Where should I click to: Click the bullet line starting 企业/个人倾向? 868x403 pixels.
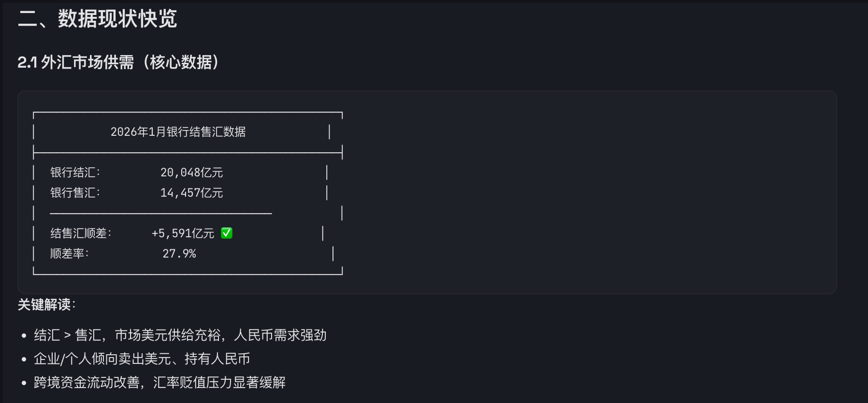pyautogui.click(x=142, y=359)
